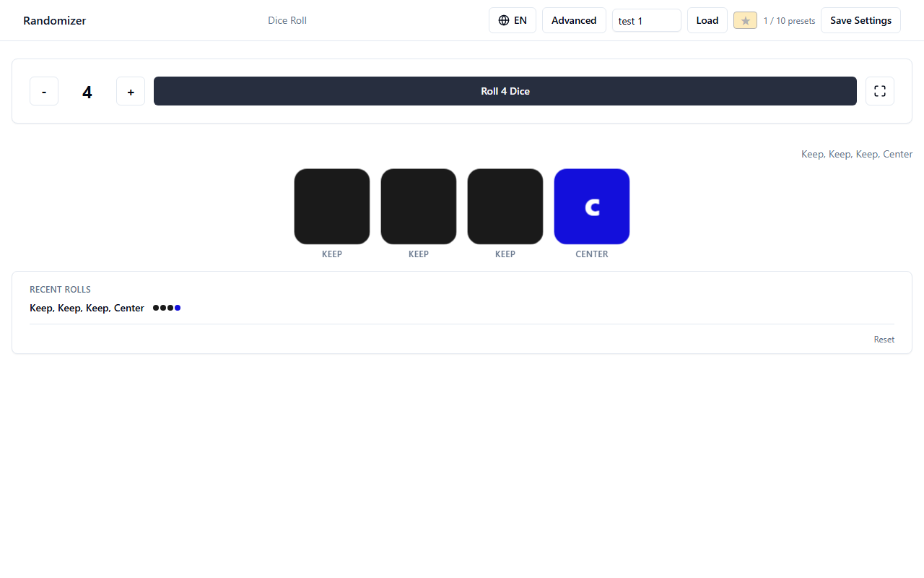Decrease dice count with minus button
924x578 pixels.
click(x=44, y=91)
